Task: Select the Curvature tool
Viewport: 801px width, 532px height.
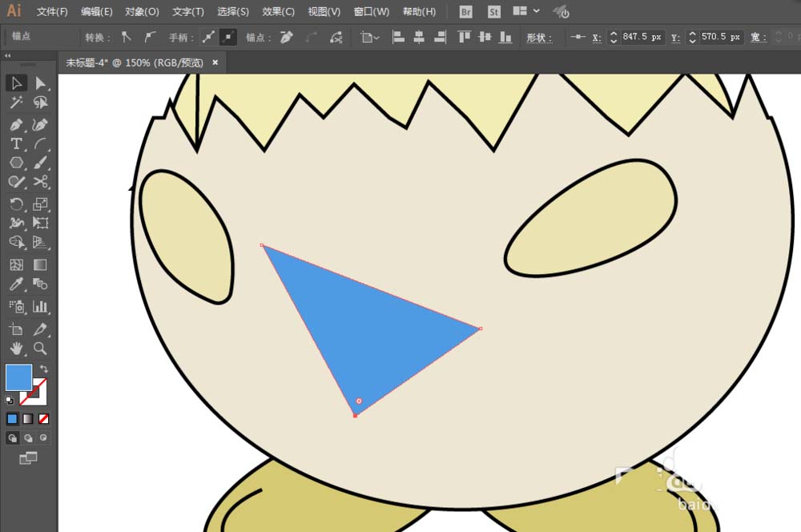Action: tap(40, 125)
